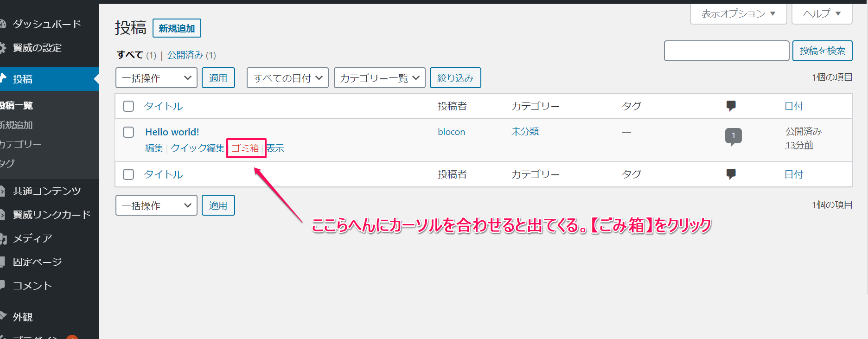868x339 pixels.
Task: Open the 外観 sidebar menu
Action: pyautogui.click(x=23, y=317)
